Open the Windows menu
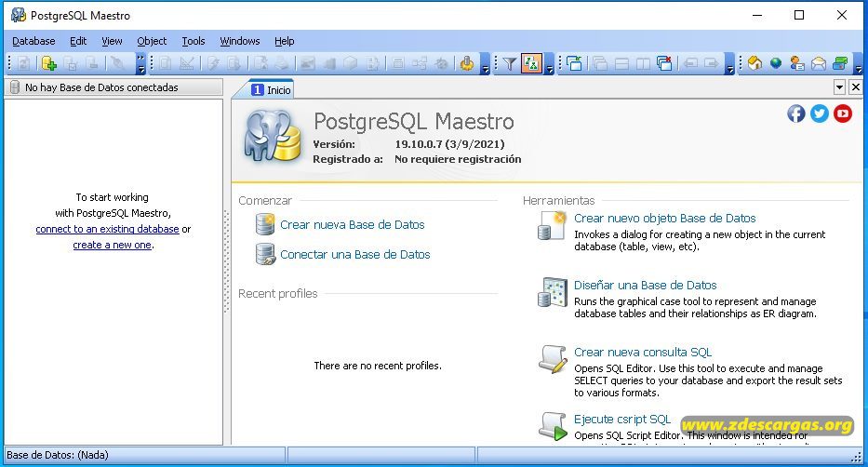868x467 pixels. point(240,41)
